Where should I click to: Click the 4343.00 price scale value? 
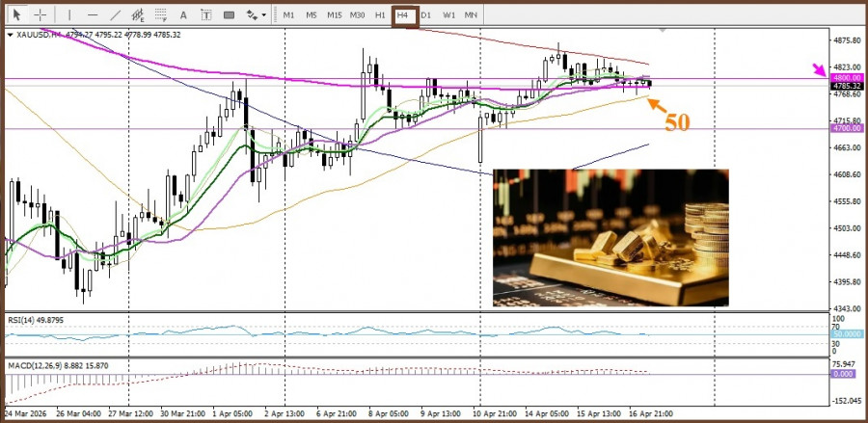click(x=847, y=308)
